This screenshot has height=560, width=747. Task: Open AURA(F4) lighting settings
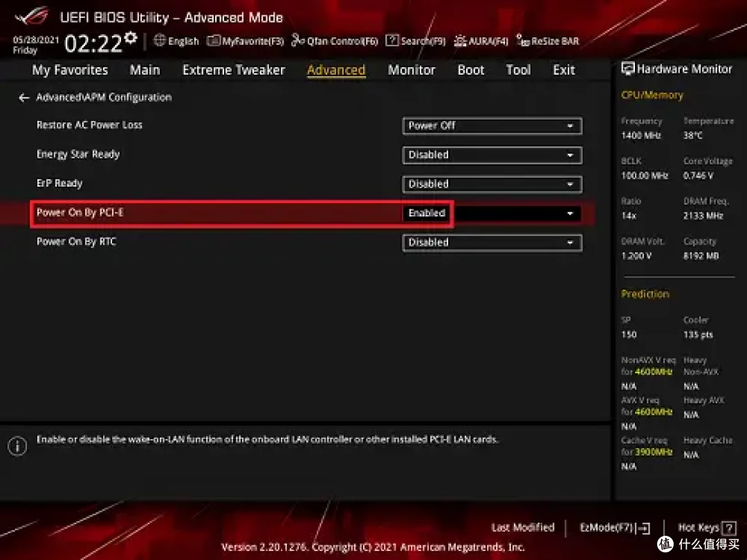click(x=481, y=41)
